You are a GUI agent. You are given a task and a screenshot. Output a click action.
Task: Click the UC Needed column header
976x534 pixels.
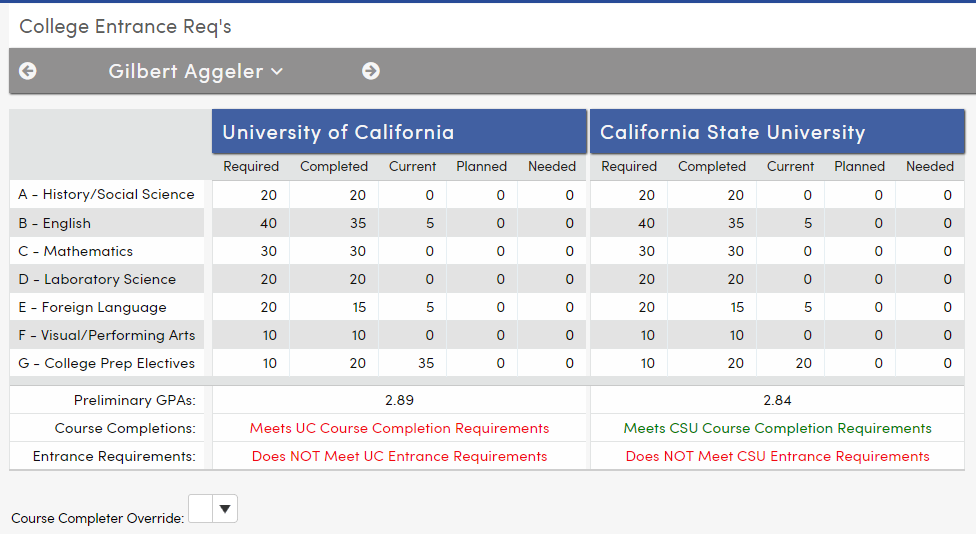(x=552, y=167)
